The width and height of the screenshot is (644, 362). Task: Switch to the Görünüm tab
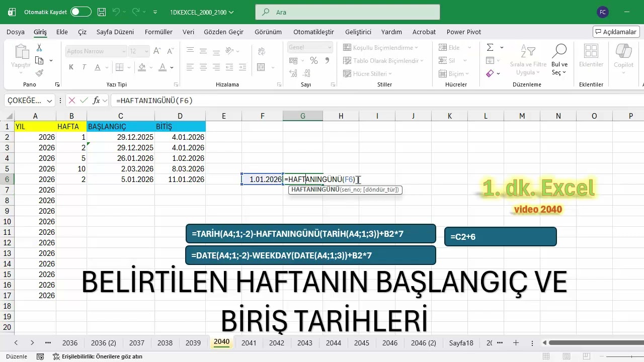(268, 32)
